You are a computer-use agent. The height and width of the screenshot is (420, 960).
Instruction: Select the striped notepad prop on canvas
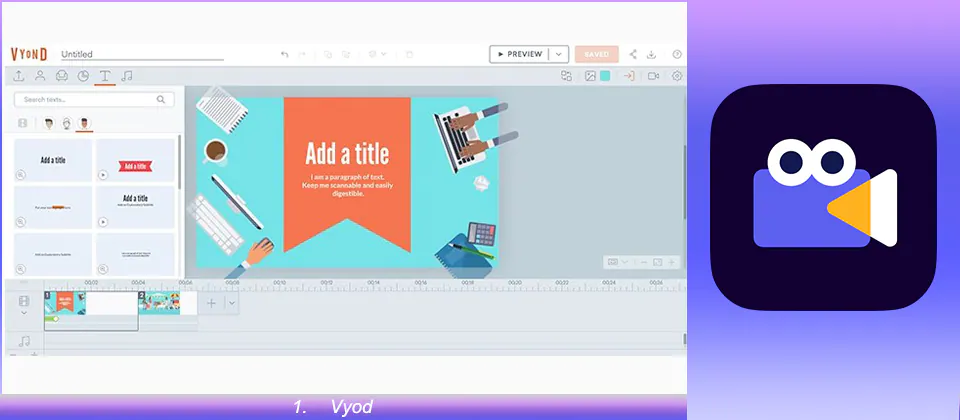222,110
